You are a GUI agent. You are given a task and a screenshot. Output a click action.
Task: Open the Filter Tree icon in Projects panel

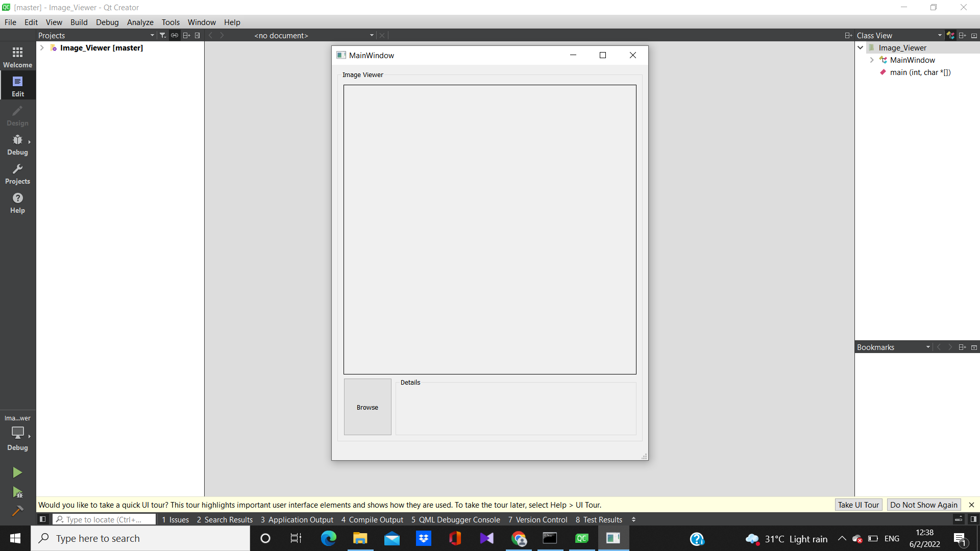point(162,35)
